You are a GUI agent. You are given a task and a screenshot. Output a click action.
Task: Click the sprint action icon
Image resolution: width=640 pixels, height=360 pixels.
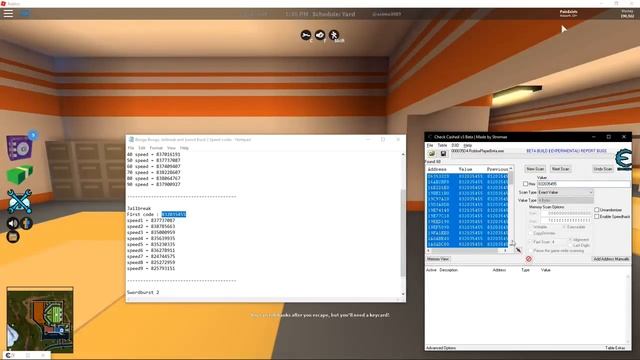(334, 36)
